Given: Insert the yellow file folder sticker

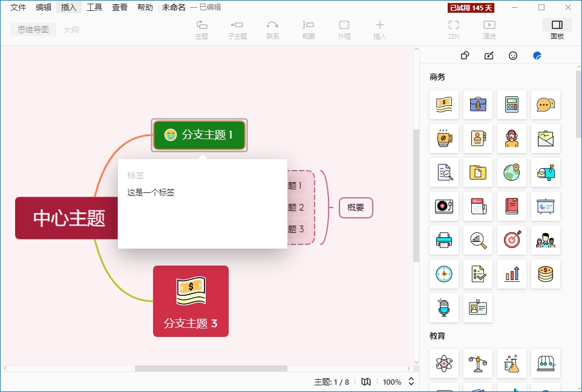Looking at the screenshot, I should (478, 172).
